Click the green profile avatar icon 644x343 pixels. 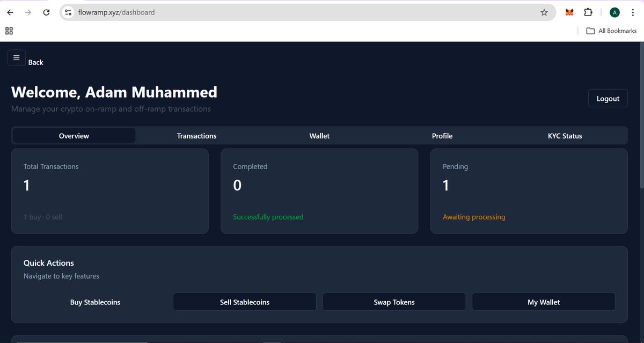pyautogui.click(x=614, y=12)
